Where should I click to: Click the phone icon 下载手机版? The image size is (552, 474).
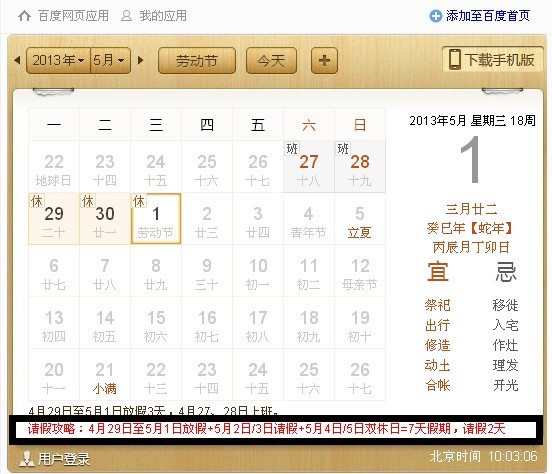(x=454, y=60)
